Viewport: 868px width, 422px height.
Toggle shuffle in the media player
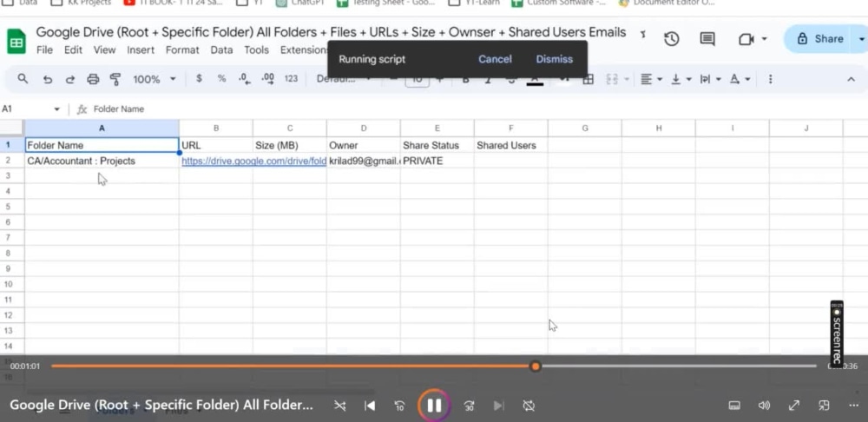(x=340, y=406)
